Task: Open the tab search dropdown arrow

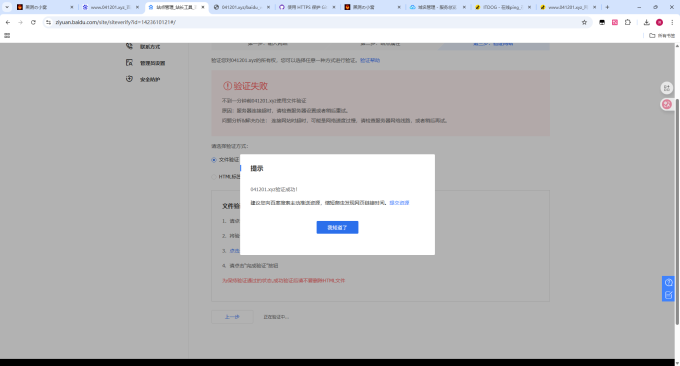Action: 7,7
